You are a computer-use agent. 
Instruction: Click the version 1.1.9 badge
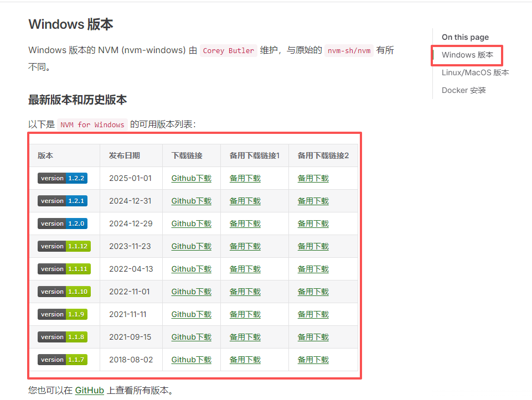pyautogui.click(x=63, y=315)
